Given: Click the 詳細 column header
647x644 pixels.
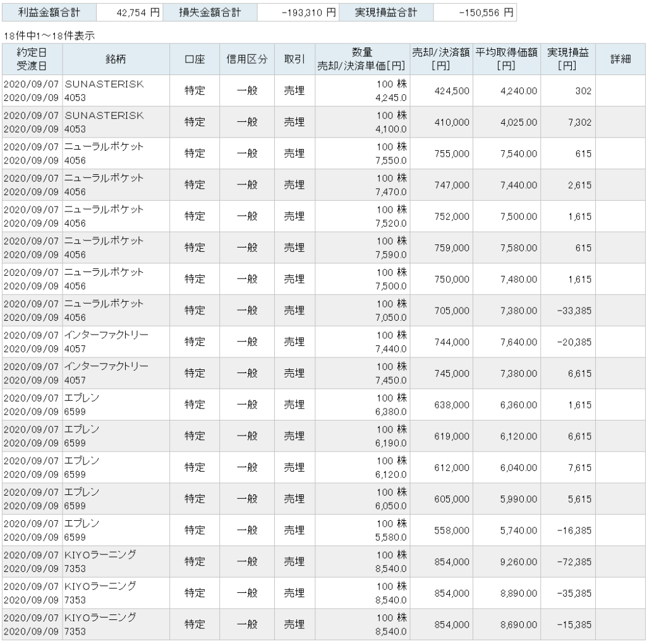Looking at the screenshot, I should pyautogui.click(x=620, y=59).
